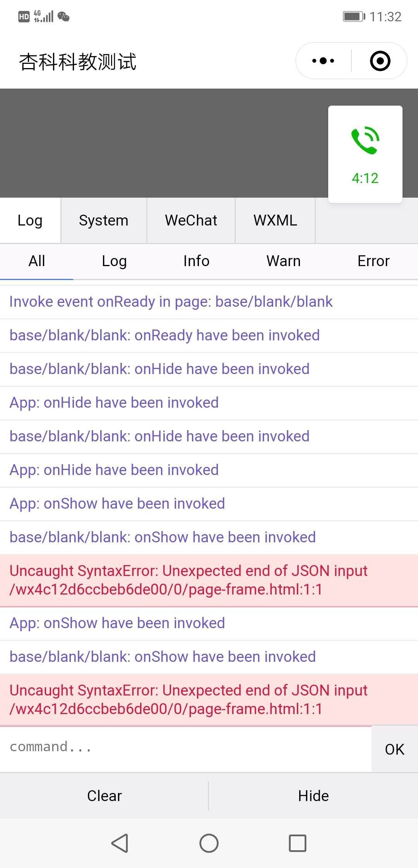This screenshot has height=868, width=418.
Task: Tap the Android back navigation triangle
Action: click(120, 843)
